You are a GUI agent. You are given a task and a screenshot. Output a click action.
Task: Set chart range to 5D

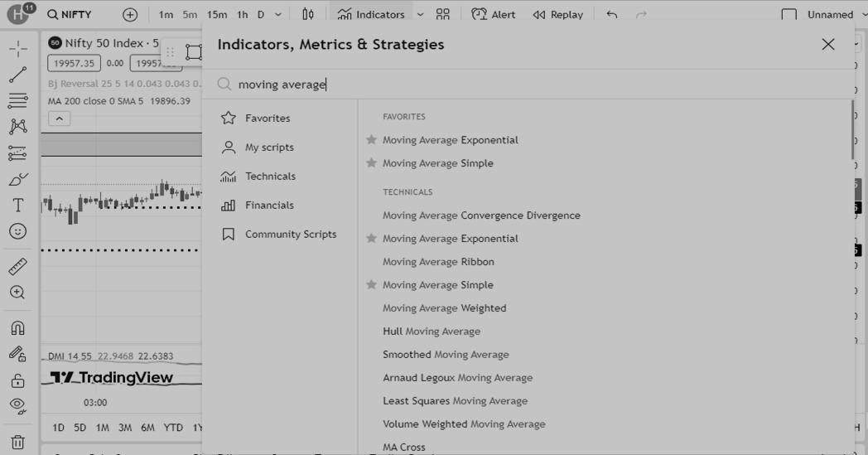point(80,428)
